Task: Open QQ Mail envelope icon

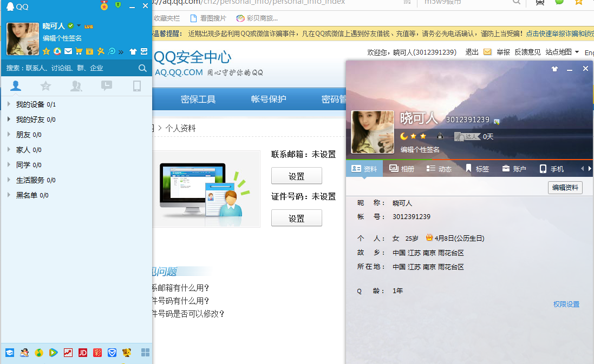Action: point(68,51)
